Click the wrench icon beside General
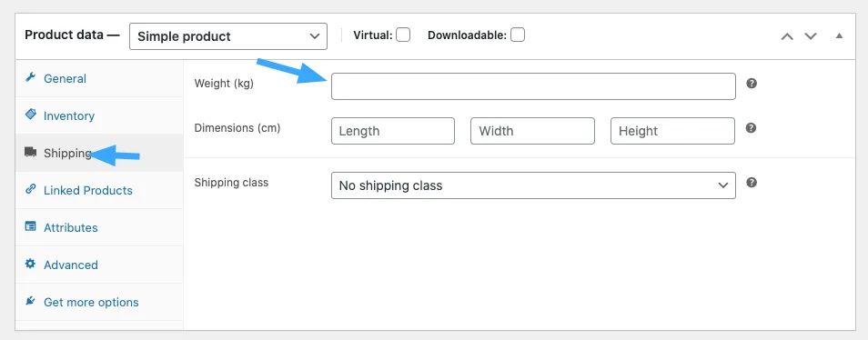This screenshot has width=868, height=340. click(x=30, y=78)
